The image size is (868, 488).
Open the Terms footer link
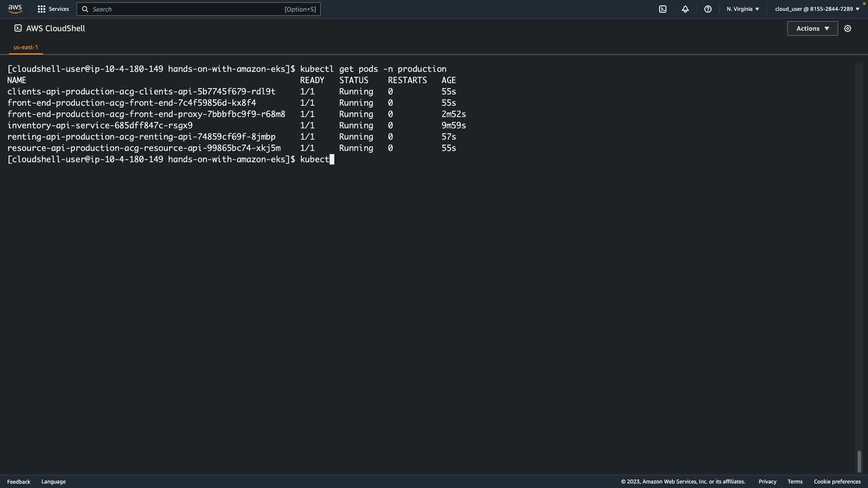[x=795, y=482]
